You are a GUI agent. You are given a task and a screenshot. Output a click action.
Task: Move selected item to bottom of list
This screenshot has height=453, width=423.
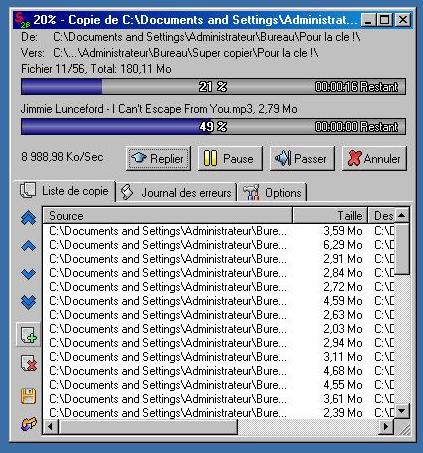(29, 302)
